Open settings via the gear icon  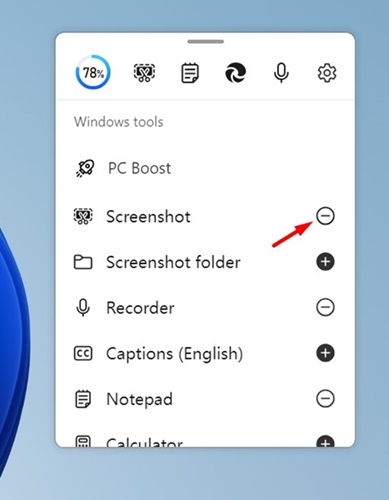click(327, 73)
